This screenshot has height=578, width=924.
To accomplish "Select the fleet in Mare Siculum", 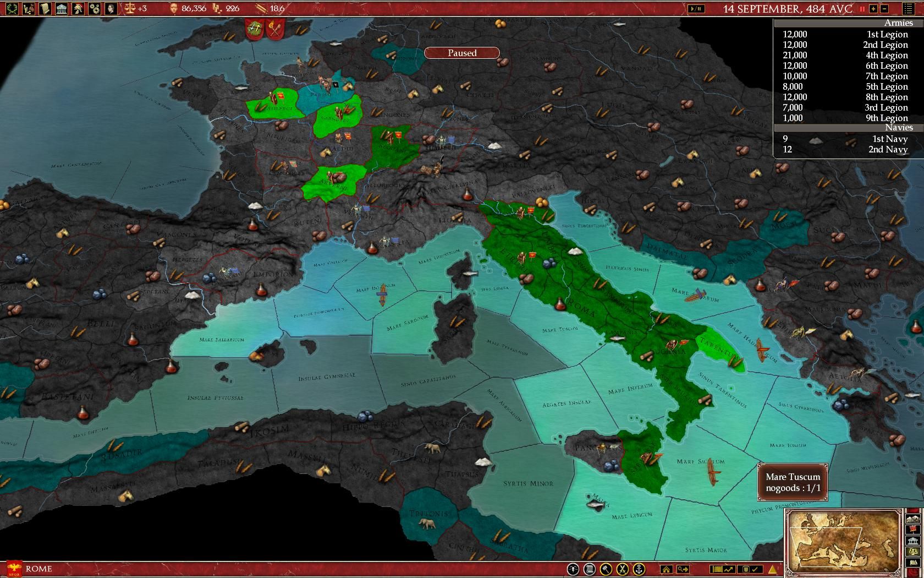I will pos(713,473).
